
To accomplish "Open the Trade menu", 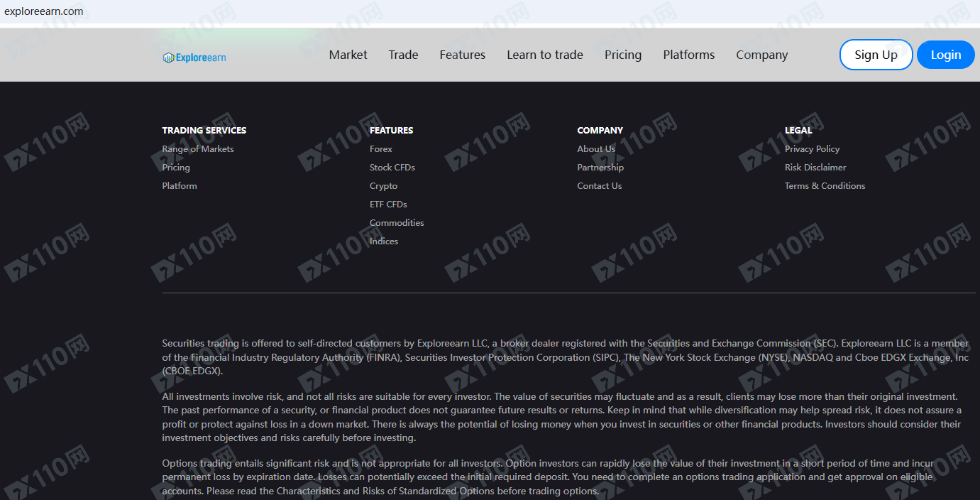I will coord(403,55).
